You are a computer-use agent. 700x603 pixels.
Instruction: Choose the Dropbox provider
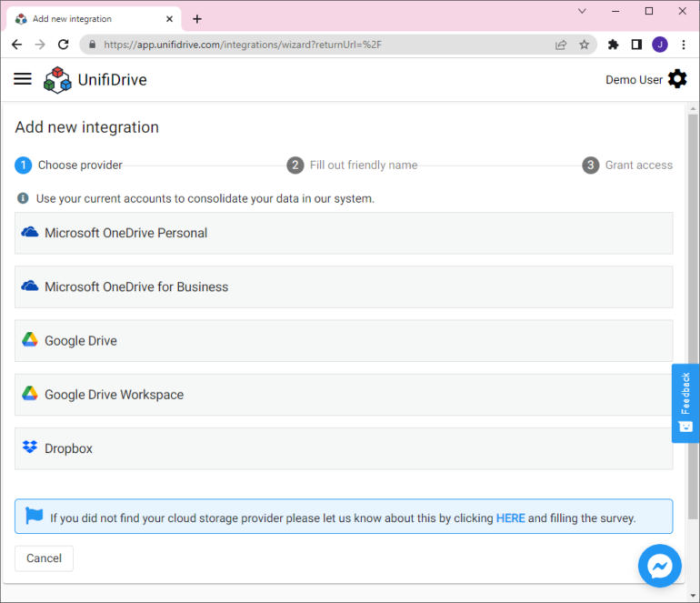[x=344, y=448]
